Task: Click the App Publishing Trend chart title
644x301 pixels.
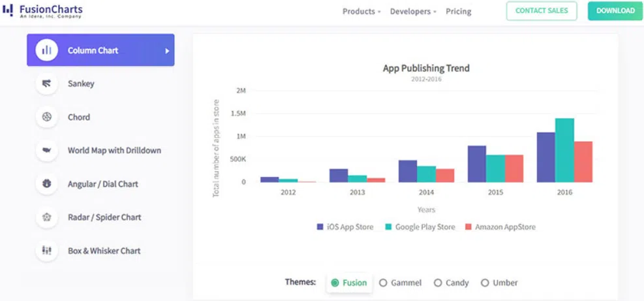Action: tap(426, 69)
